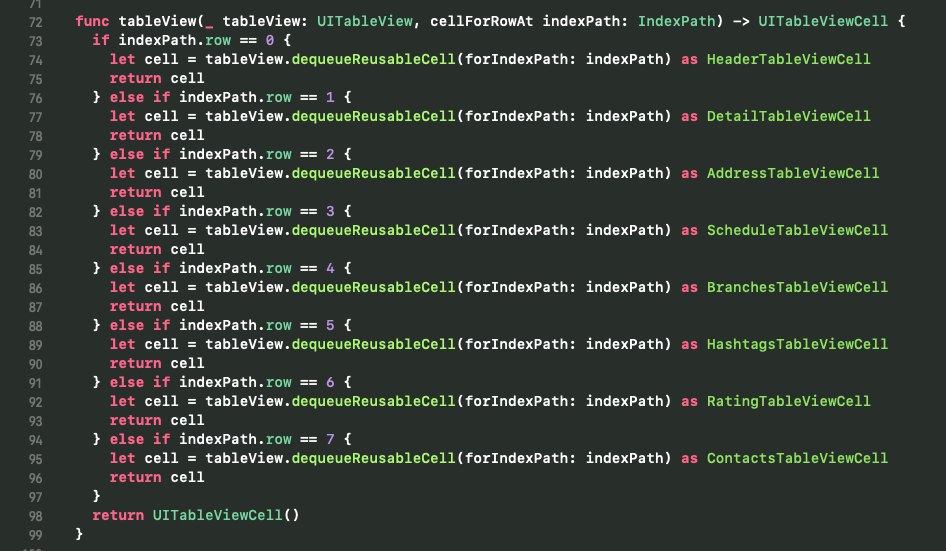This screenshot has width=946, height=551.
Task: Click the return keyword on line 81
Action: pos(136,193)
